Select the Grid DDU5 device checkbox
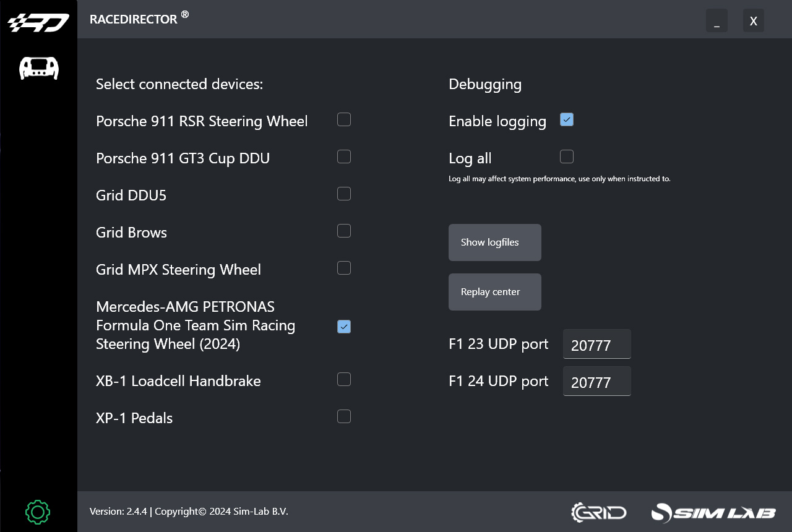 click(x=344, y=194)
